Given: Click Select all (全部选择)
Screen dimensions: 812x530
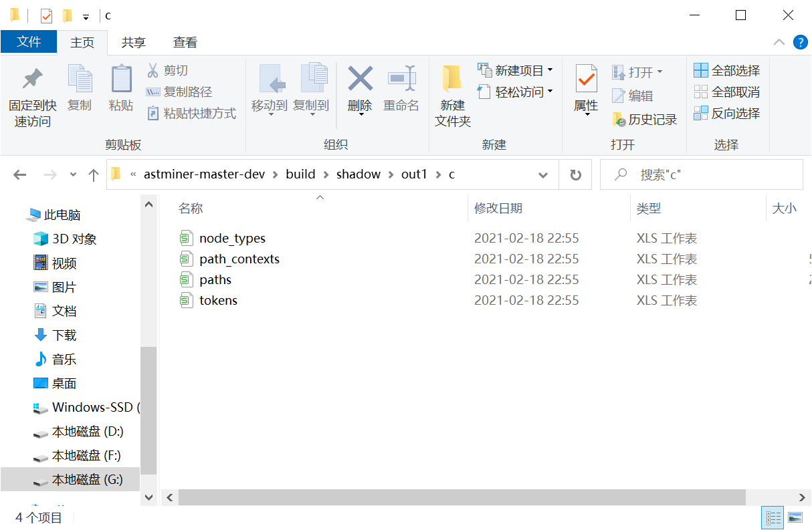Looking at the screenshot, I should click(727, 70).
